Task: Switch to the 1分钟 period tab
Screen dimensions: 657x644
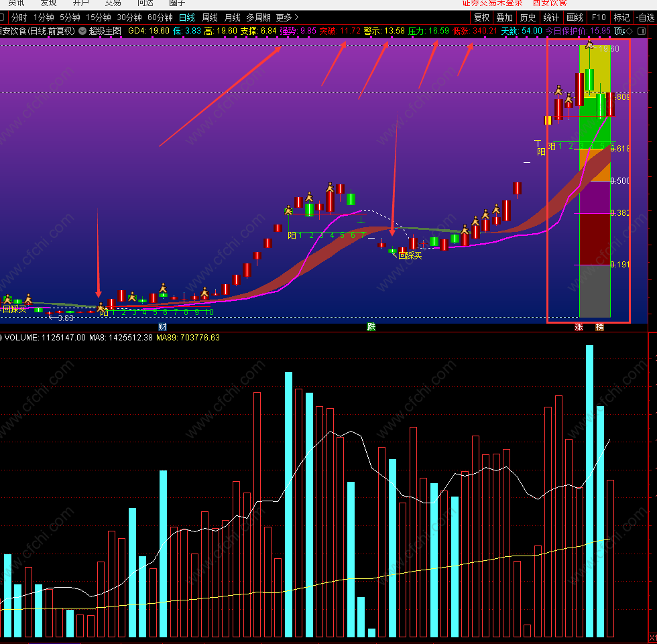Action: click(x=44, y=17)
